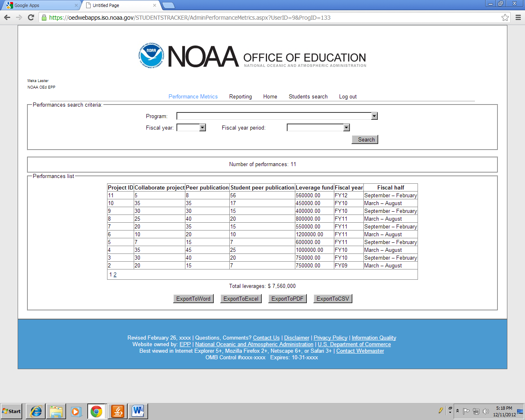Click the ExportToPDF button
This screenshot has width=525, height=420.
click(x=288, y=299)
